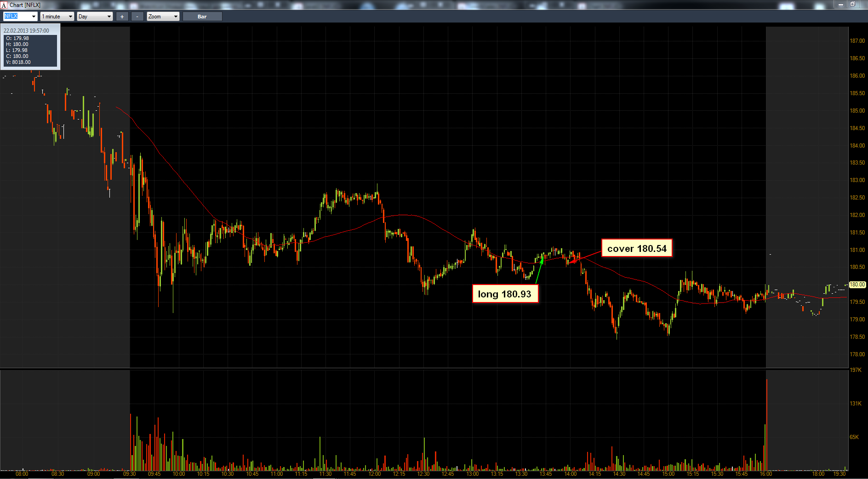Click the plus zoom-in button
868x479 pixels.
[x=122, y=17]
